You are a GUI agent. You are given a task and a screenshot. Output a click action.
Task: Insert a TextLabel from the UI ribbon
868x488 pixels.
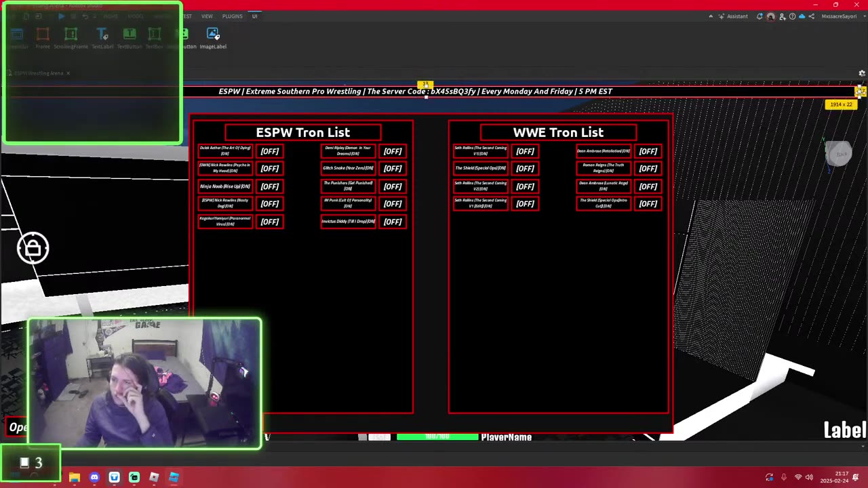pos(102,38)
